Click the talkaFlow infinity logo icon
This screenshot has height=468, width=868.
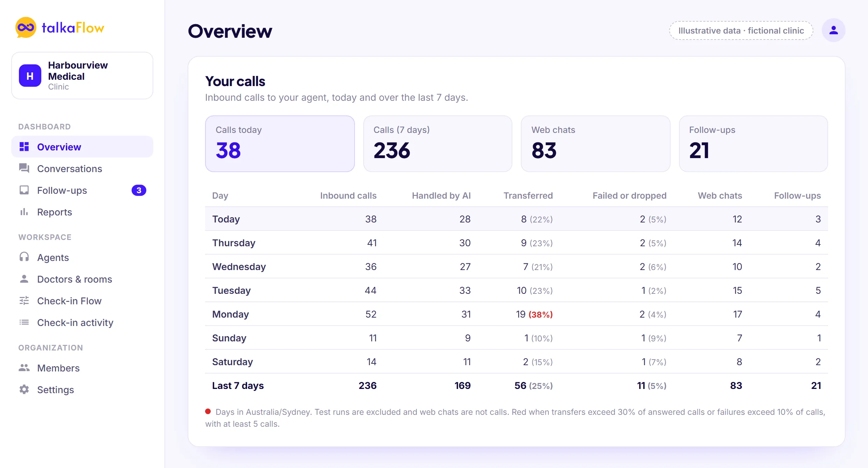click(x=26, y=27)
